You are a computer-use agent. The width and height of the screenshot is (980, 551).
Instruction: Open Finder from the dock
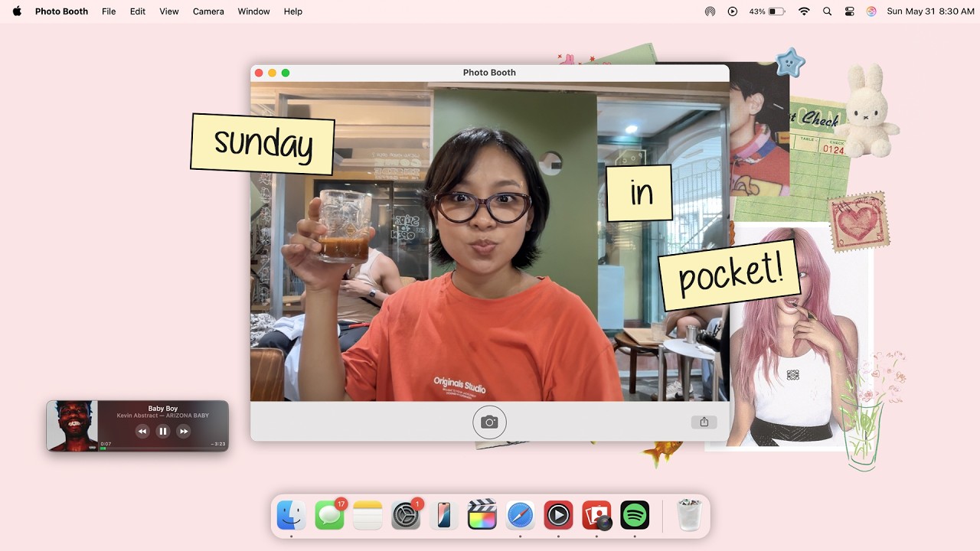coord(291,515)
